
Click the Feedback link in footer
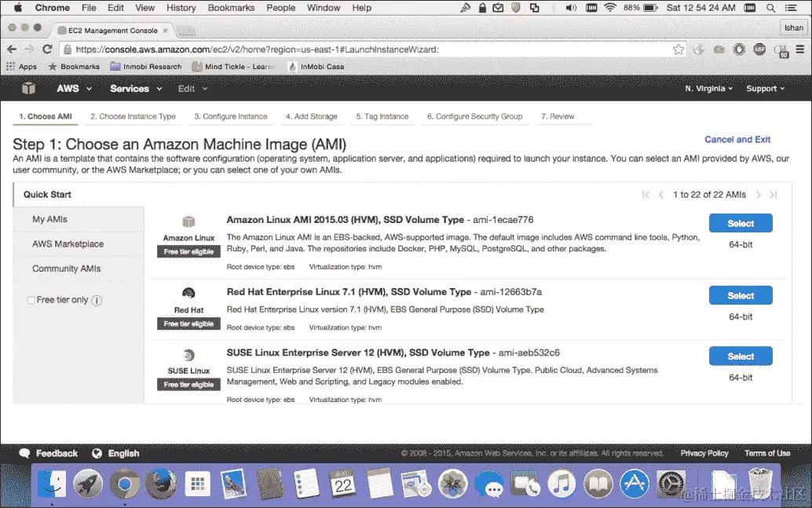coord(57,453)
